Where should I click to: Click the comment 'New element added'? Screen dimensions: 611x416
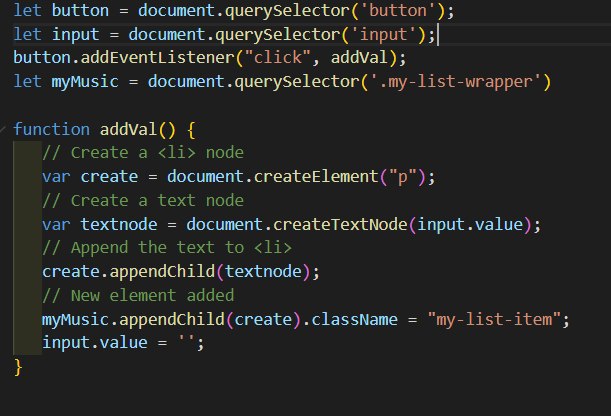tap(138, 296)
